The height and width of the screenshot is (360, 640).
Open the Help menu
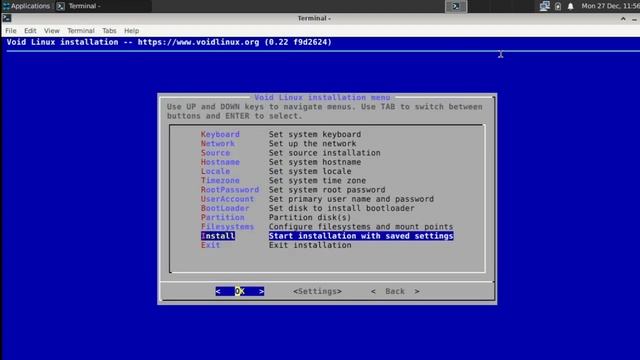pos(131,31)
